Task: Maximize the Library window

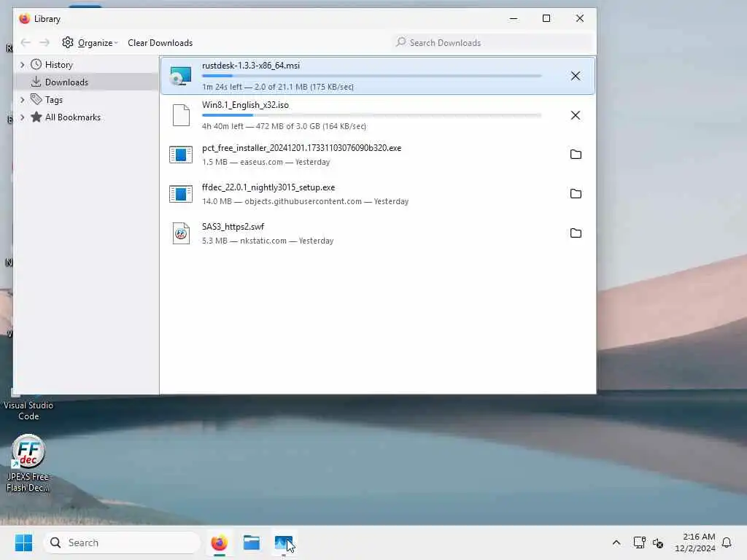Action: (x=546, y=18)
